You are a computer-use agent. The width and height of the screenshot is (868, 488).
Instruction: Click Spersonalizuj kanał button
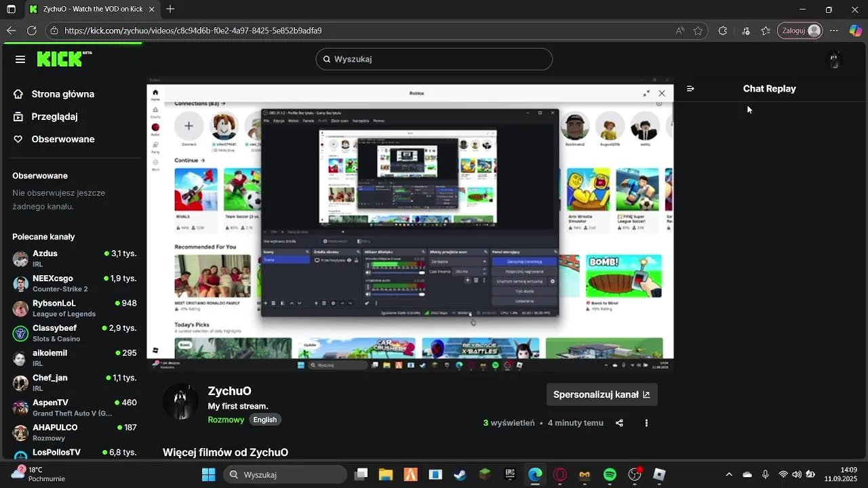601,394
